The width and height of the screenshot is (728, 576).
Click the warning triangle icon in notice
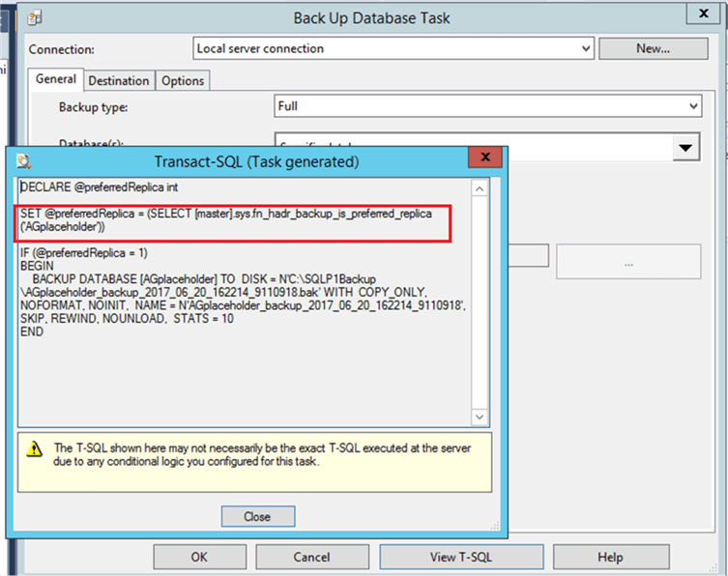35,448
